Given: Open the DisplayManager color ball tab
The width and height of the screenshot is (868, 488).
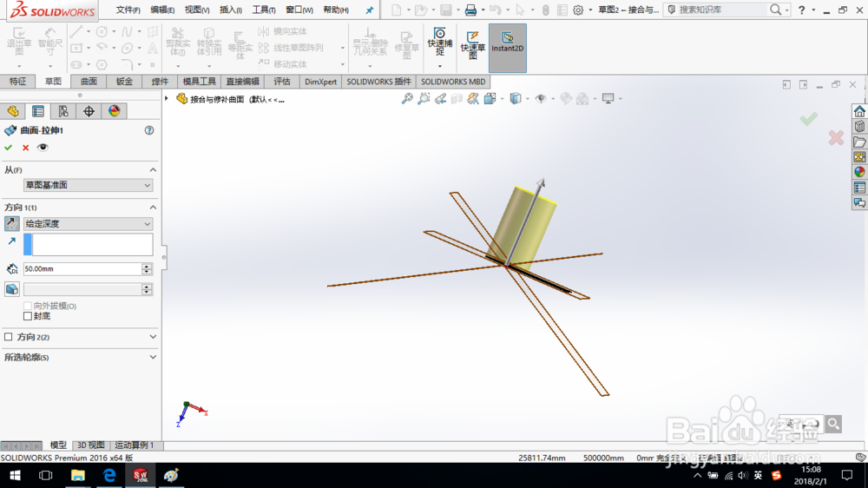Looking at the screenshot, I should [x=115, y=111].
